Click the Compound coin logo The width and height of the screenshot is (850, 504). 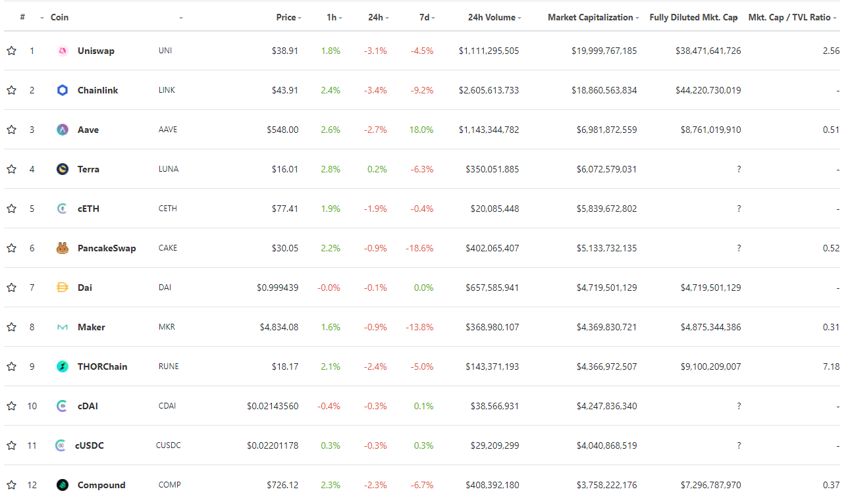click(63, 485)
